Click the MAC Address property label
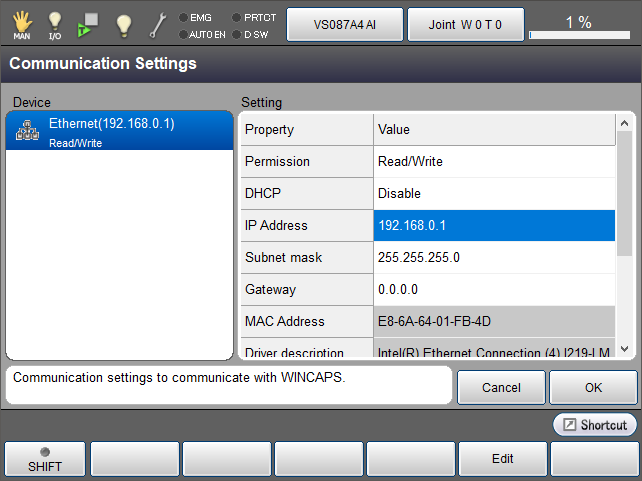This screenshot has width=642, height=481. point(307,321)
